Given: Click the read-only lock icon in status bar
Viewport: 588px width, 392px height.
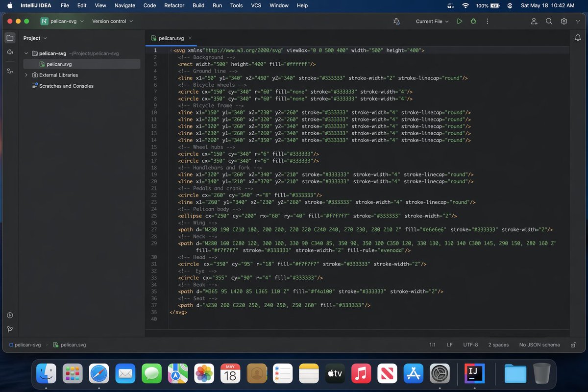Looking at the screenshot, I should click(x=573, y=345).
